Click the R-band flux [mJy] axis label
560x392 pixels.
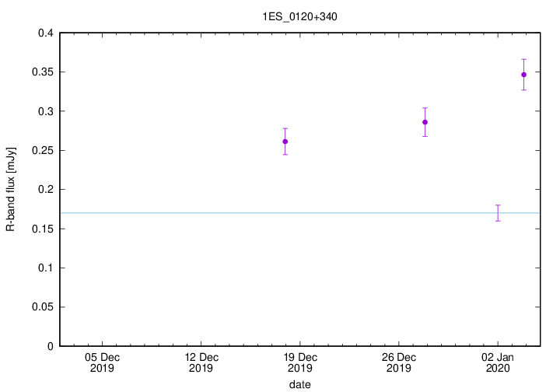click(x=10, y=189)
